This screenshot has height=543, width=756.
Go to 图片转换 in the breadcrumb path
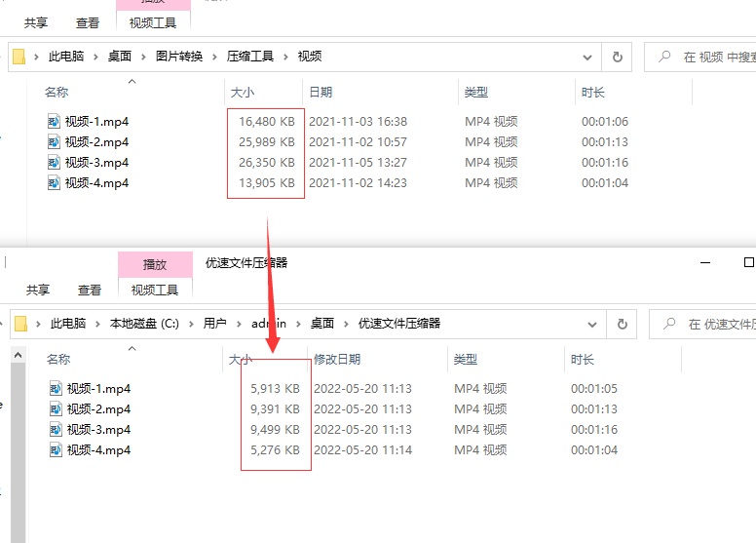[x=179, y=57]
